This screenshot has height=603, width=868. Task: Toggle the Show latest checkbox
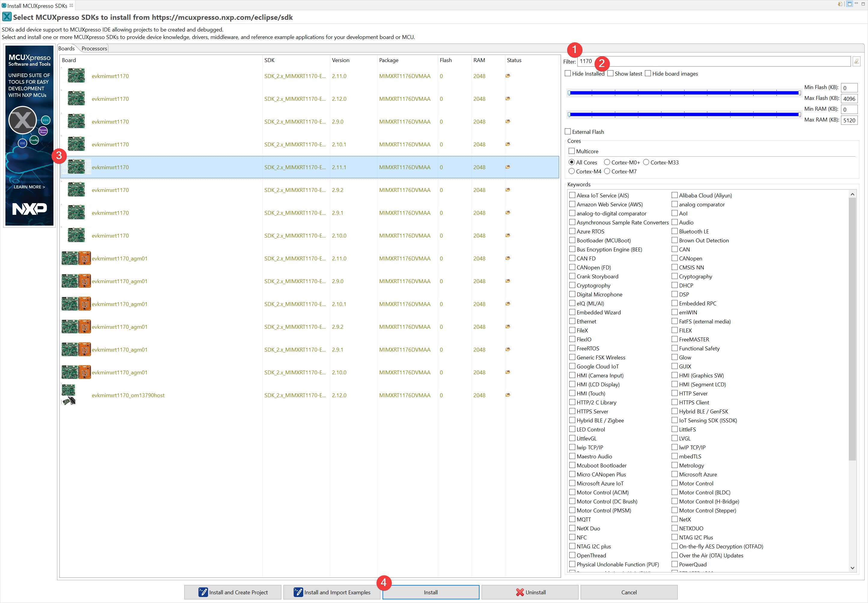(610, 73)
